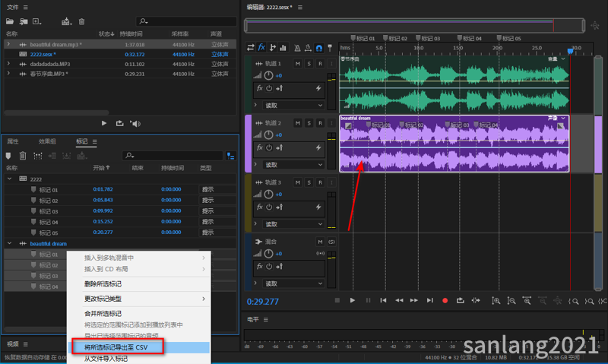Switch to the 效果组 tab
The height and width of the screenshot is (364, 608).
coord(47,141)
